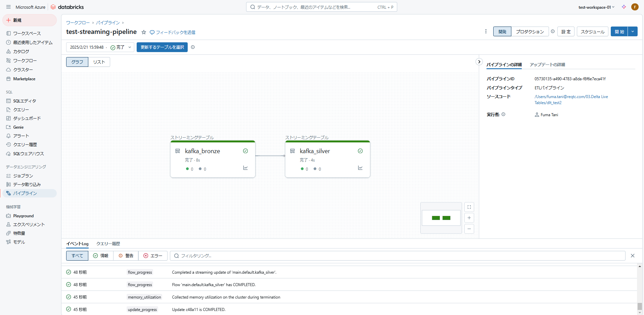Collapse the pipeline details side panel

(479, 62)
